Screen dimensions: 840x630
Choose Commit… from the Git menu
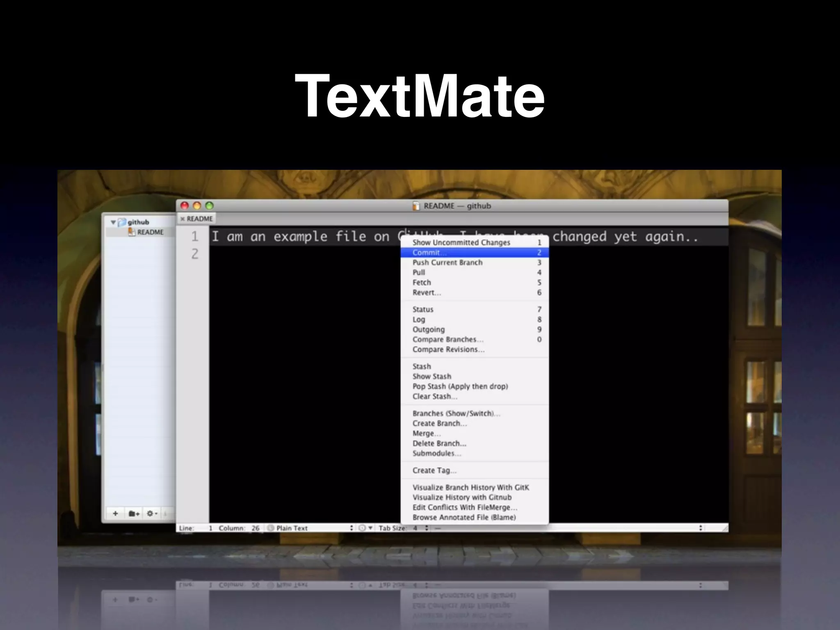pyautogui.click(x=475, y=253)
